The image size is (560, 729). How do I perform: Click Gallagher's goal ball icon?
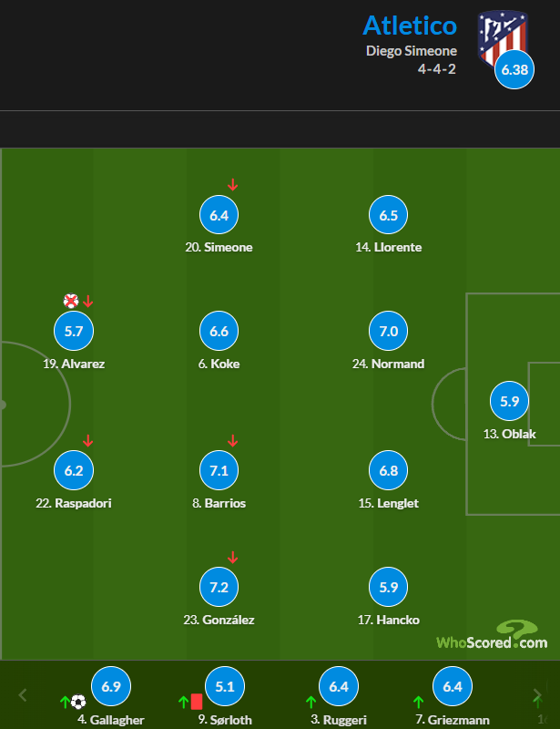(x=78, y=701)
